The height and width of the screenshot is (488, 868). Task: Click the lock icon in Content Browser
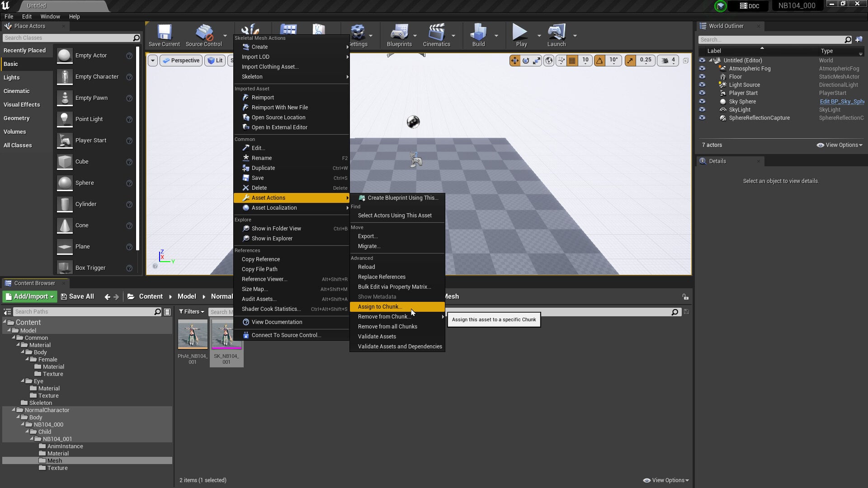pos(685,297)
